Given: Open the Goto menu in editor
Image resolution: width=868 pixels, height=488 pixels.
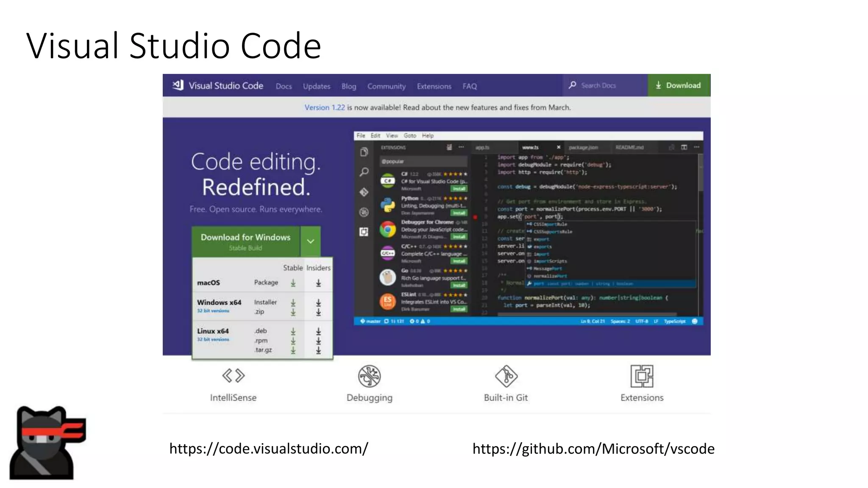Looking at the screenshot, I should 410,136.
